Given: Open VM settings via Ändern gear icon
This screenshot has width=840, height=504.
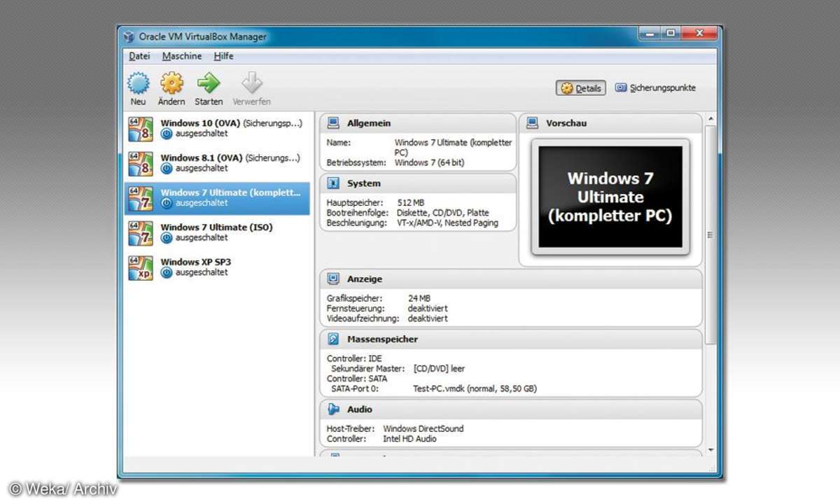Looking at the screenshot, I should 171,83.
